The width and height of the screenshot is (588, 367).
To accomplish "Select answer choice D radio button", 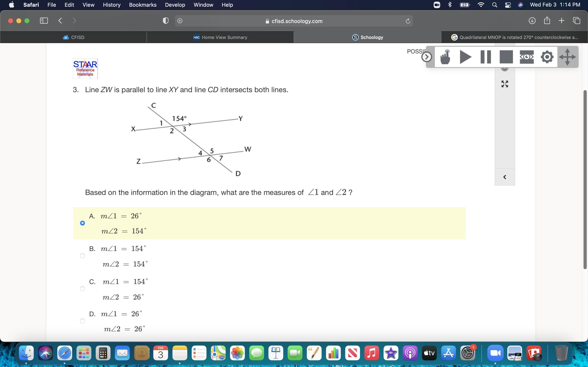I will click(x=82, y=321).
